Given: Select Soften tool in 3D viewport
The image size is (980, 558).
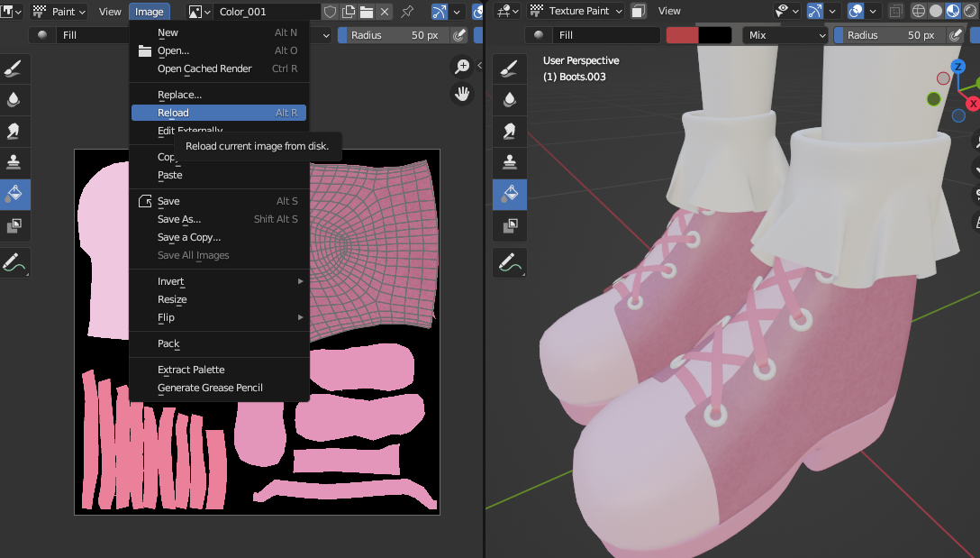Looking at the screenshot, I should click(x=510, y=99).
